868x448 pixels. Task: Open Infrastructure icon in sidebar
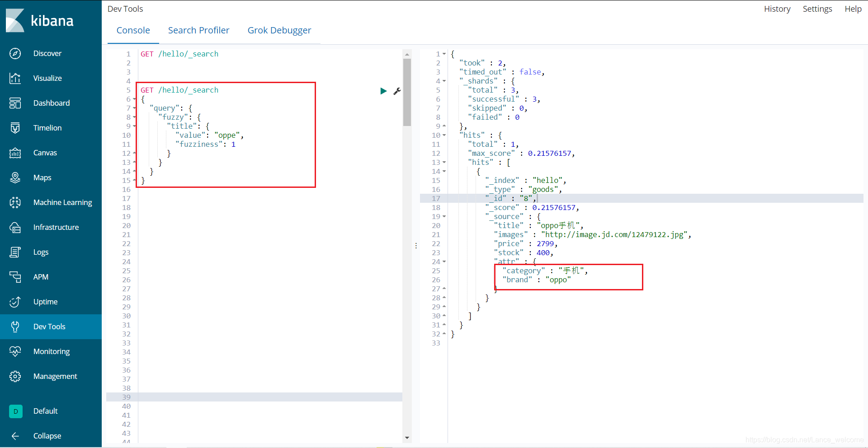15,227
